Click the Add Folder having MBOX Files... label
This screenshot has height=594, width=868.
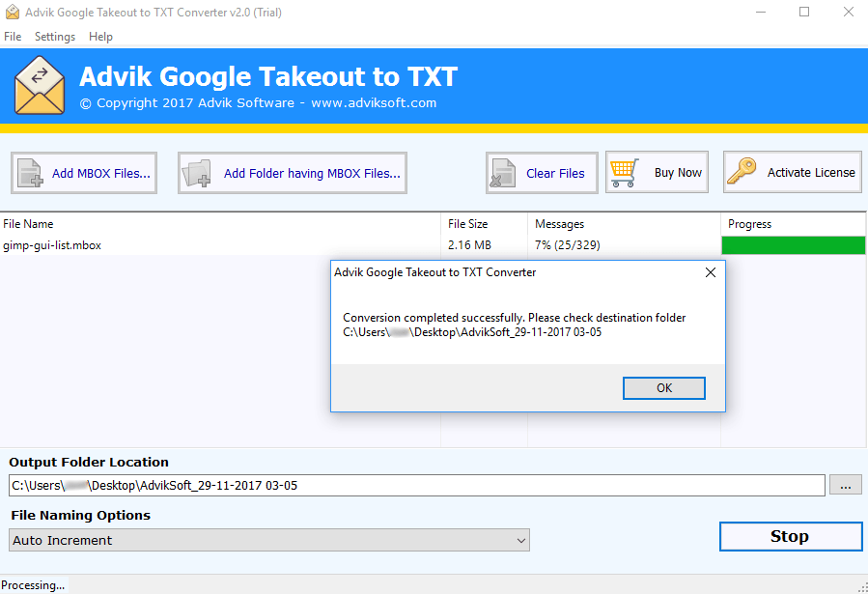(312, 173)
